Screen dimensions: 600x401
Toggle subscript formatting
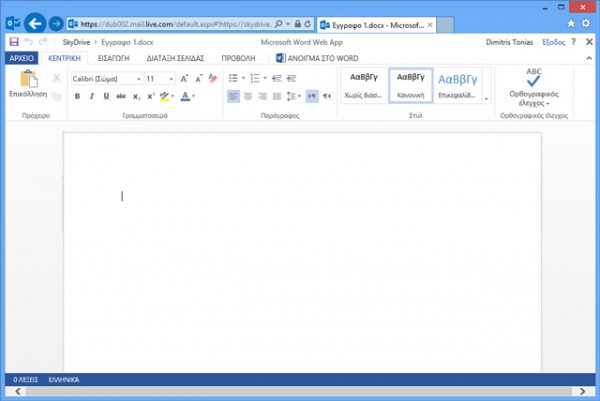[x=136, y=96]
